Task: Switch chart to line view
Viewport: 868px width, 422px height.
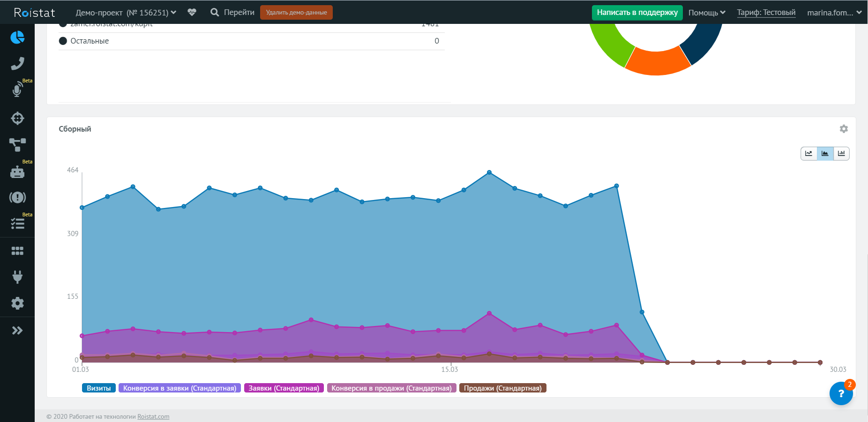Action: click(x=808, y=154)
